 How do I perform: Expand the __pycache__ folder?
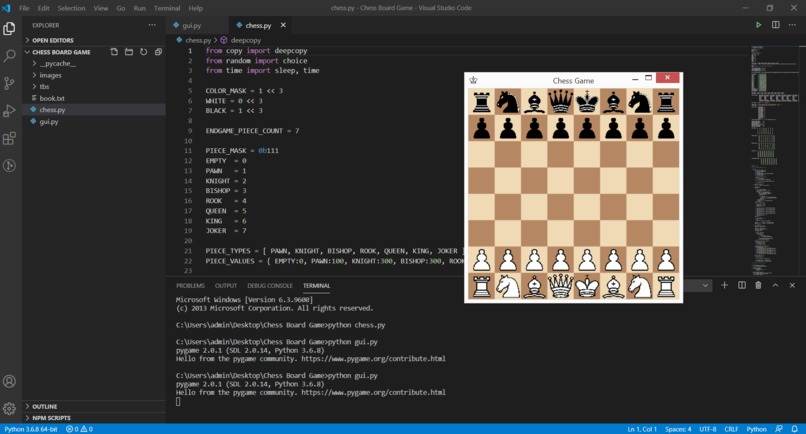tap(94, 64)
